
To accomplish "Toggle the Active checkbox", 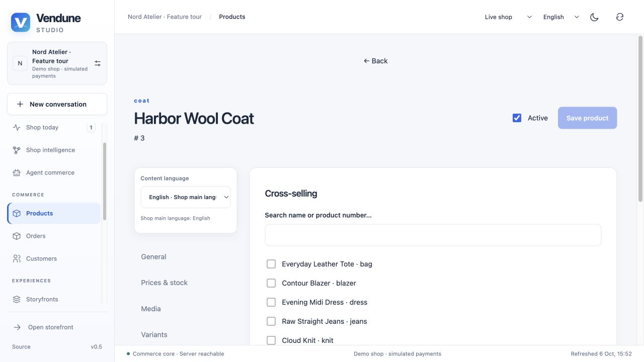I will pos(517,118).
